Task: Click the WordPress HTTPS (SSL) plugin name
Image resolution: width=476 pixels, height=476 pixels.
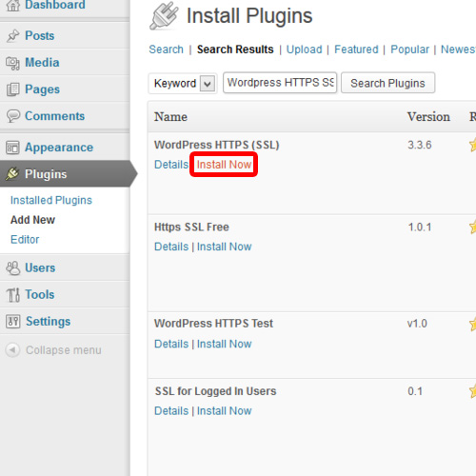Action: (217, 145)
